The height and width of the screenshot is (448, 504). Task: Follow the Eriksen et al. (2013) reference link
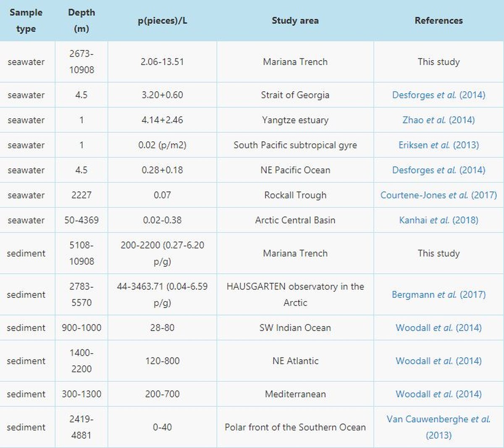[438, 145]
